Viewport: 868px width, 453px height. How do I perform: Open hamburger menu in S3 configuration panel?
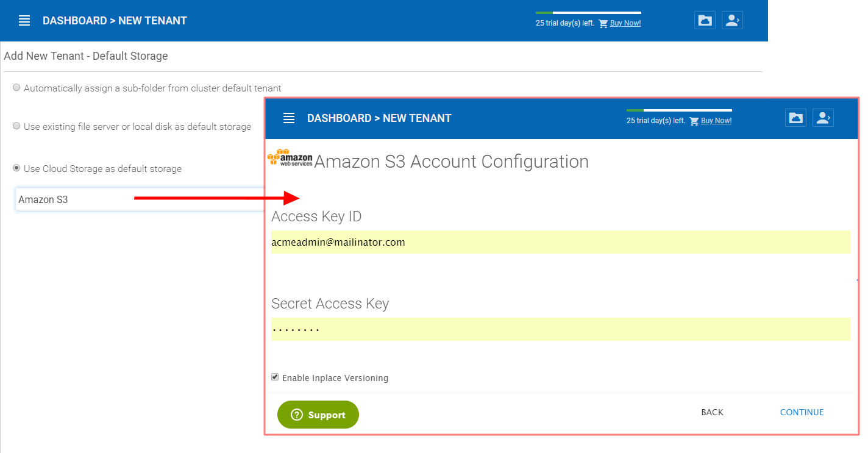289,118
